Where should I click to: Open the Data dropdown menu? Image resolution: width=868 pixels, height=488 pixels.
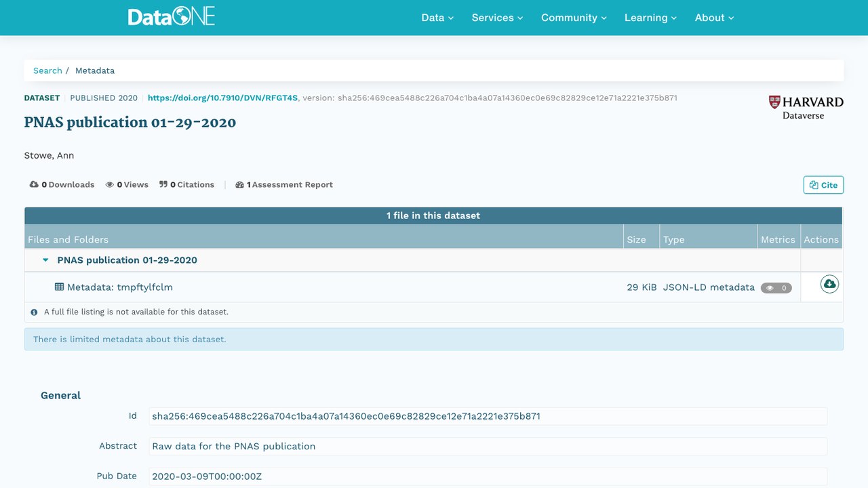[x=437, y=18]
